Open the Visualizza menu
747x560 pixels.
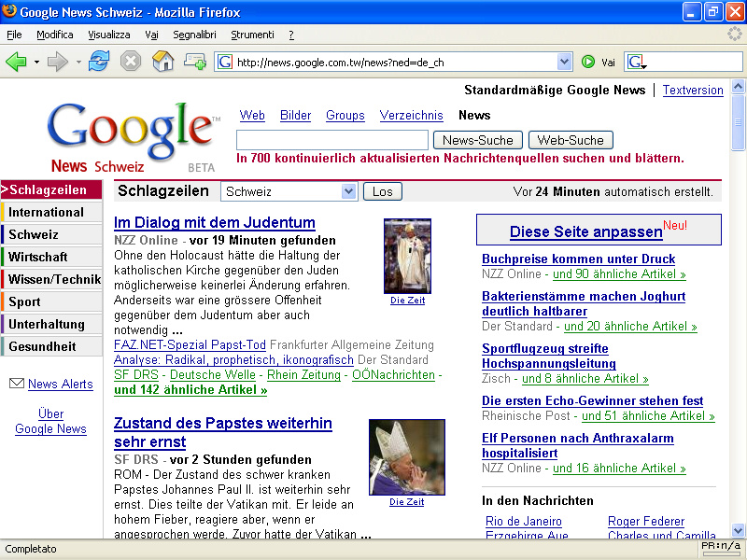[x=109, y=35]
